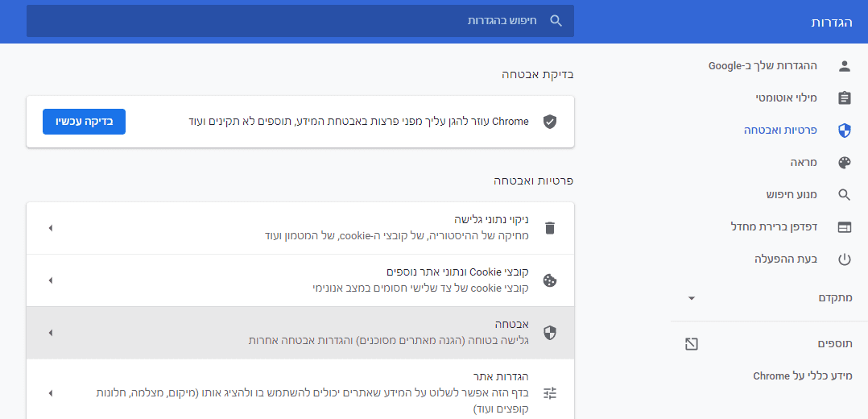Click the sliders icon for site settings

(x=550, y=393)
